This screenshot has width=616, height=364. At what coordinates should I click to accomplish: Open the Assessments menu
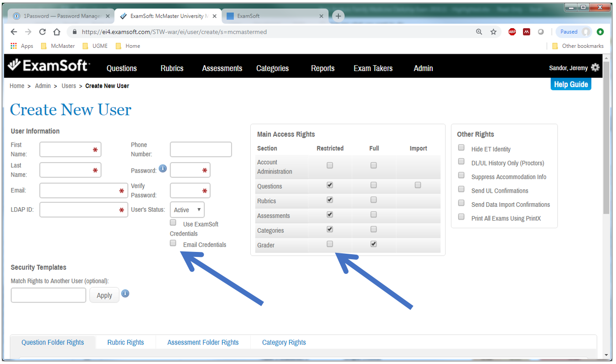tap(222, 68)
